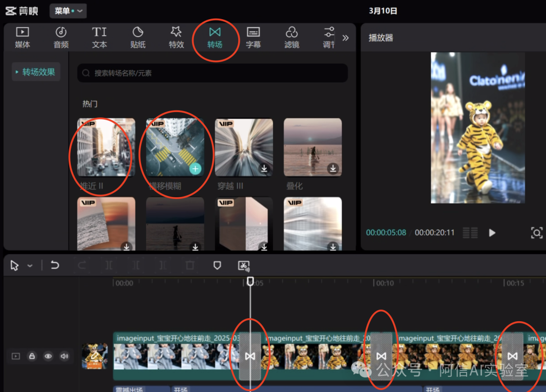Viewport: 546px width, 392px height.
Task: Click the current timecode 00:00:05:08
Action: [x=386, y=233]
